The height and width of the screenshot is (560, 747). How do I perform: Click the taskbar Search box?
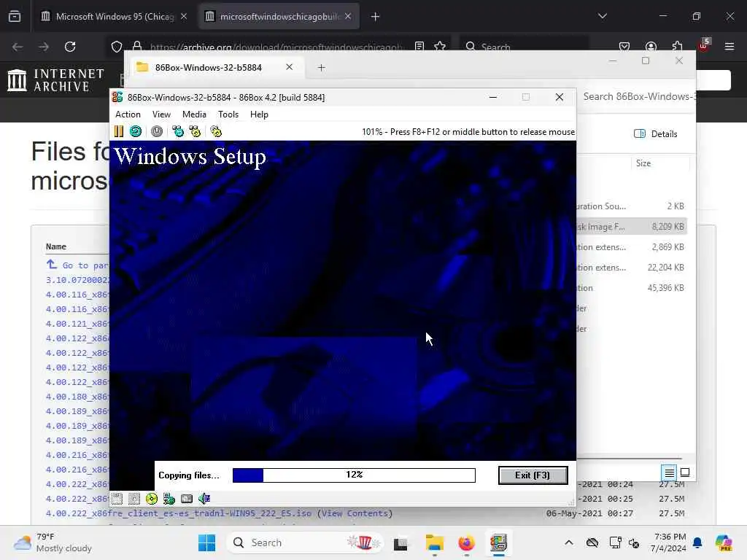coord(305,542)
